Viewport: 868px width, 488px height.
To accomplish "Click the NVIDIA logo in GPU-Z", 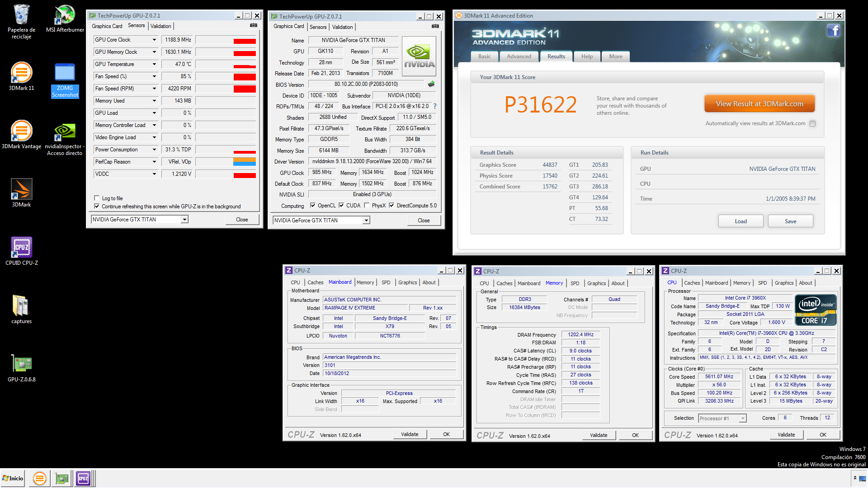I will tap(419, 56).
